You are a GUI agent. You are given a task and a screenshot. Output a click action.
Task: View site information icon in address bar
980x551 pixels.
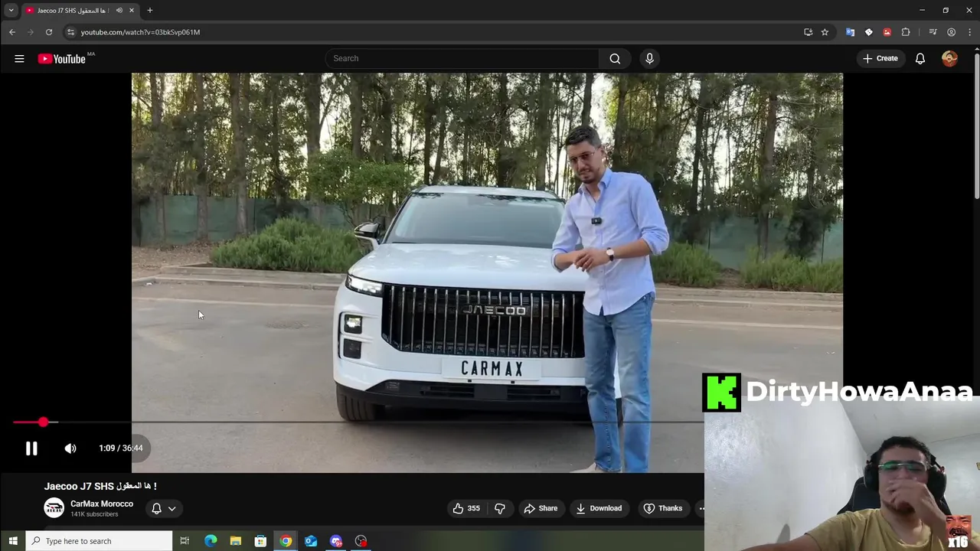point(70,32)
